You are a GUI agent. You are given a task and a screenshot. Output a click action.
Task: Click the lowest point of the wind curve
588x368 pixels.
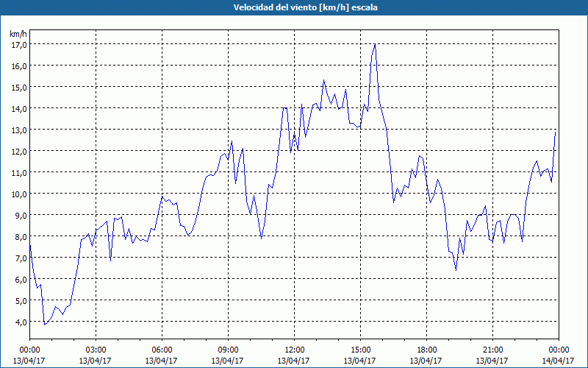(x=45, y=325)
